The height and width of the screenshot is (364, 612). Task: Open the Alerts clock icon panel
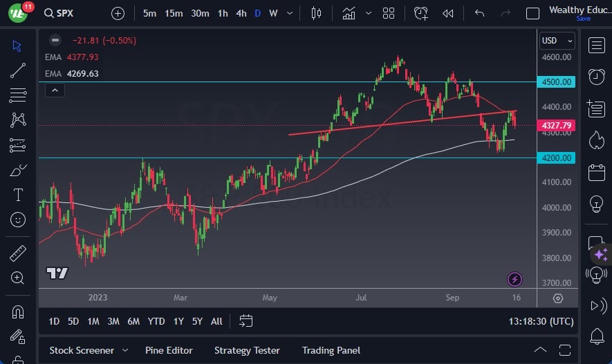(x=596, y=77)
